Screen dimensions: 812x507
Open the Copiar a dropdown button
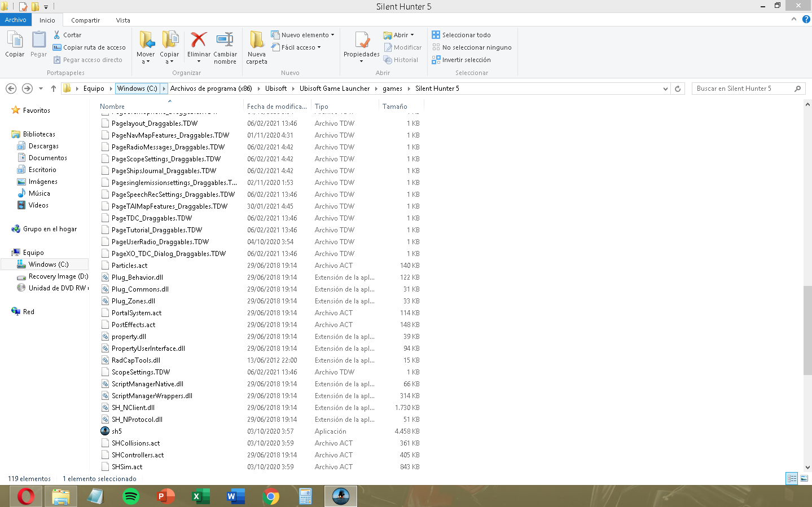coord(169,48)
